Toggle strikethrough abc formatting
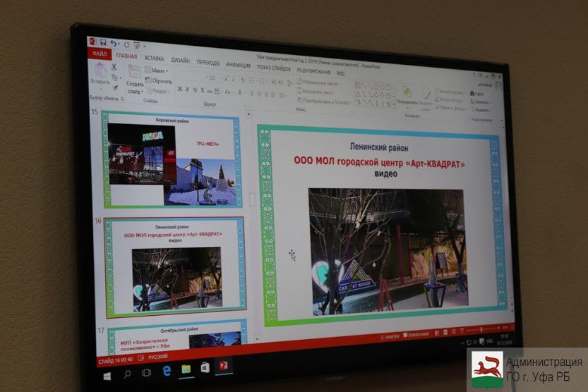Screen dimensions: 588x392 click(x=210, y=91)
